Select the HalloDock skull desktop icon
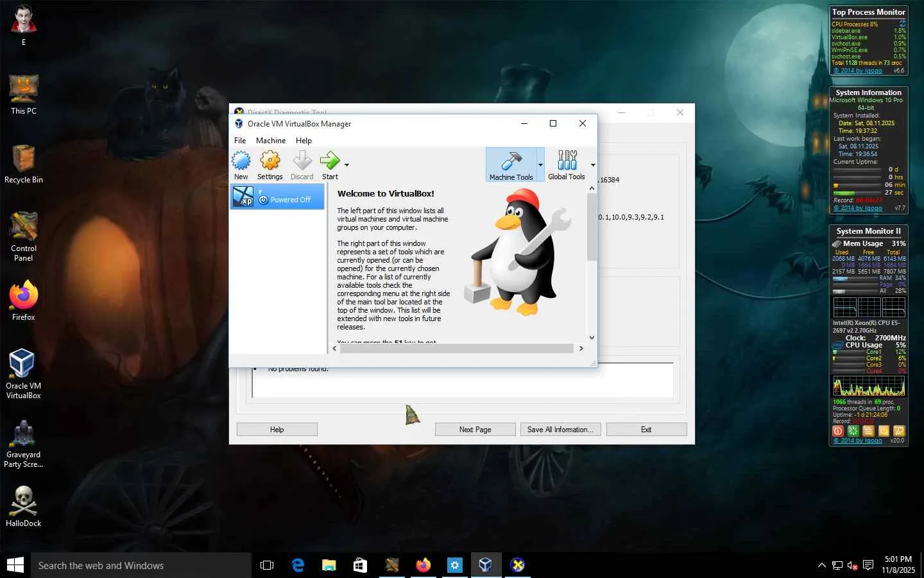This screenshot has height=578, width=924. coord(24,507)
